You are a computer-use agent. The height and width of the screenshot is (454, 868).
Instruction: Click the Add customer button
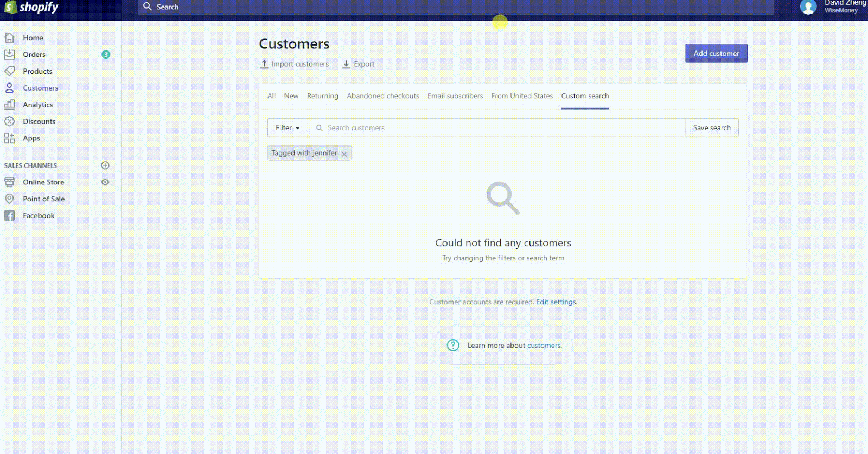(716, 53)
